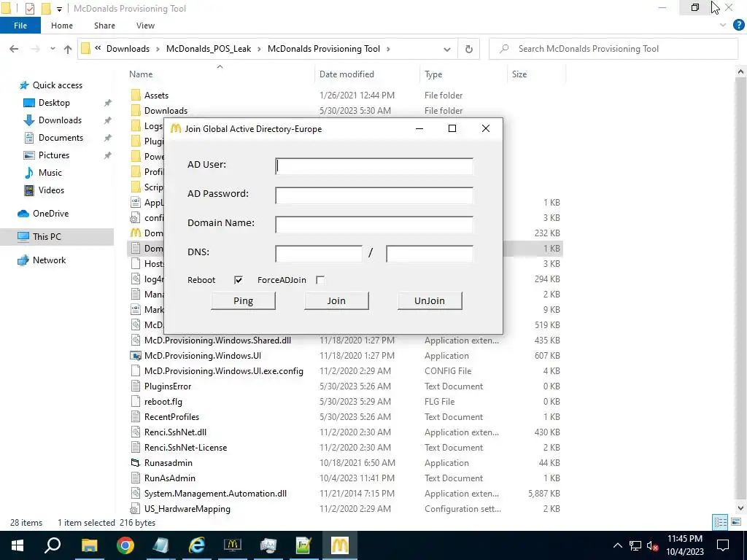Select This PC in navigation pane
This screenshot has height=560, width=747.
(x=47, y=237)
